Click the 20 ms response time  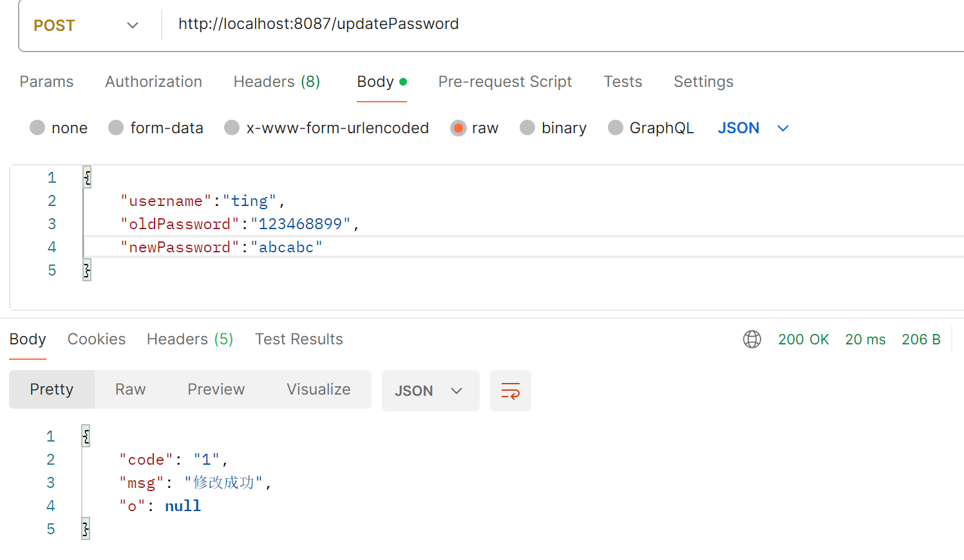[865, 339]
